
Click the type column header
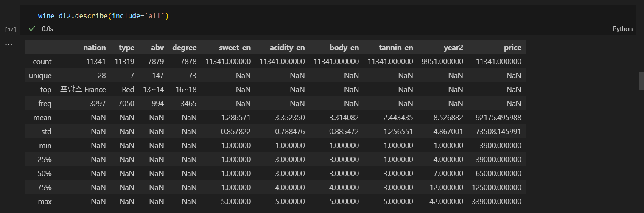click(x=126, y=48)
